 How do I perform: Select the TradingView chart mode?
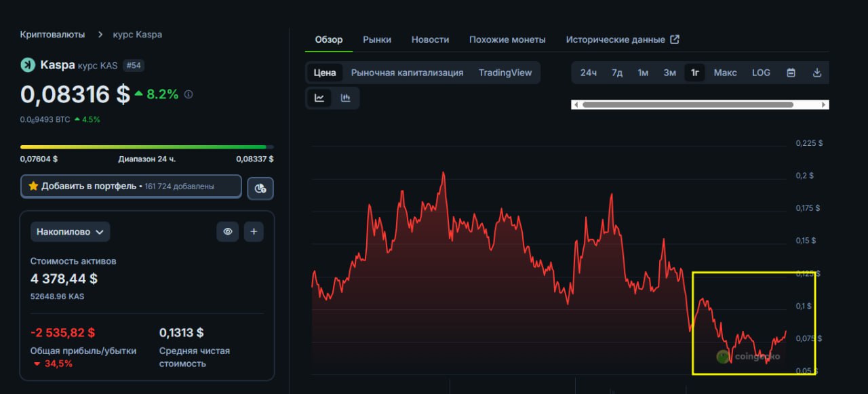(505, 73)
